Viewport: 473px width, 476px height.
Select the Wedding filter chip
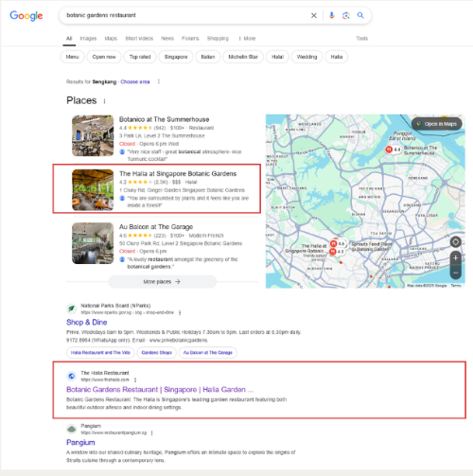point(307,57)
